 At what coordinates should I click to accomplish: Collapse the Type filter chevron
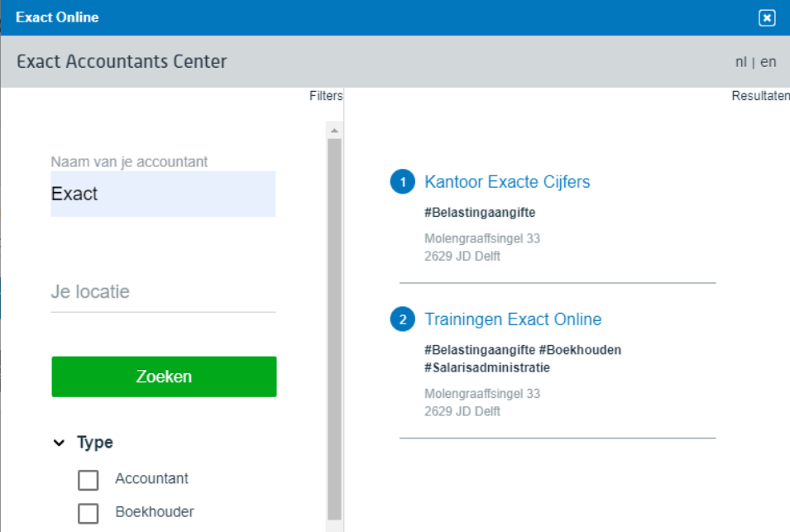(59, 443)
